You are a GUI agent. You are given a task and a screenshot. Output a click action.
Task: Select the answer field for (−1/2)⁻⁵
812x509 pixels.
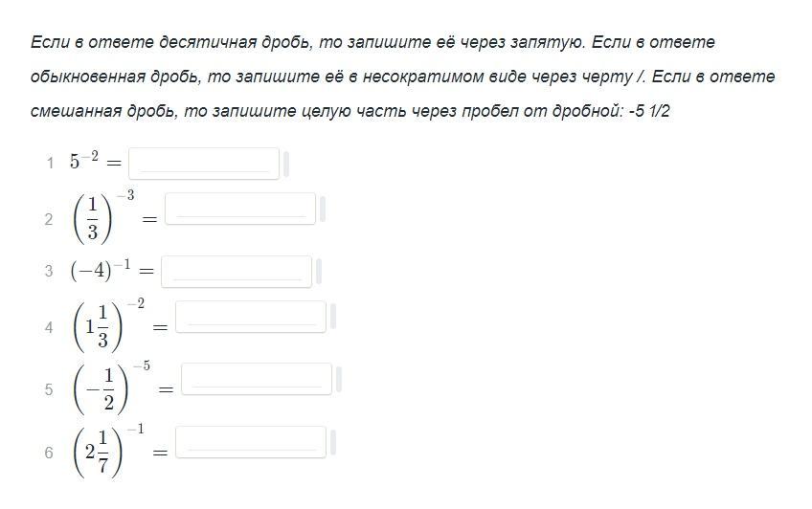point(257,379)
